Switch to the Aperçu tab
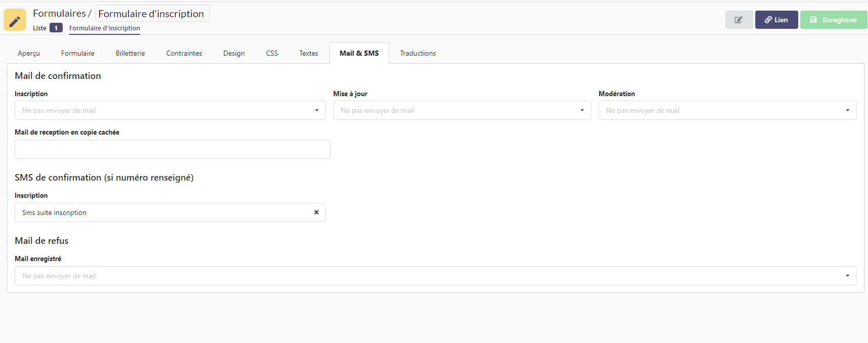Image resolution: width=868 pixels, height=343 pixels. [29, 53]
